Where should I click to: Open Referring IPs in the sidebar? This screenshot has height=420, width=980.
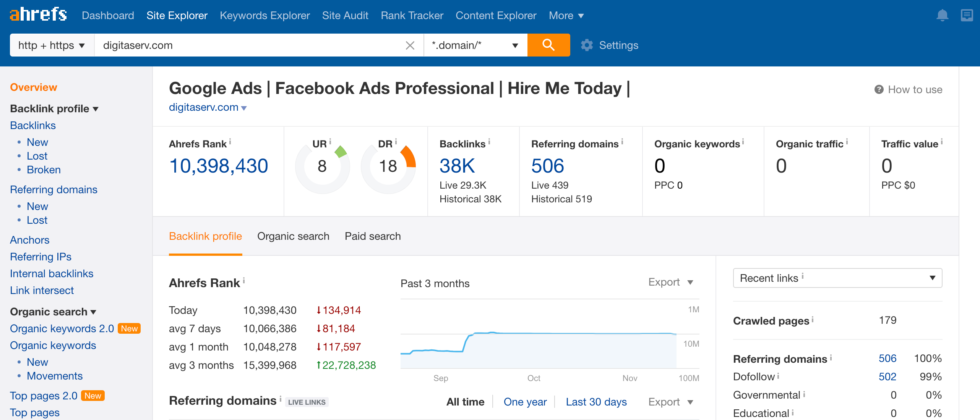click(x=41, y=257)
